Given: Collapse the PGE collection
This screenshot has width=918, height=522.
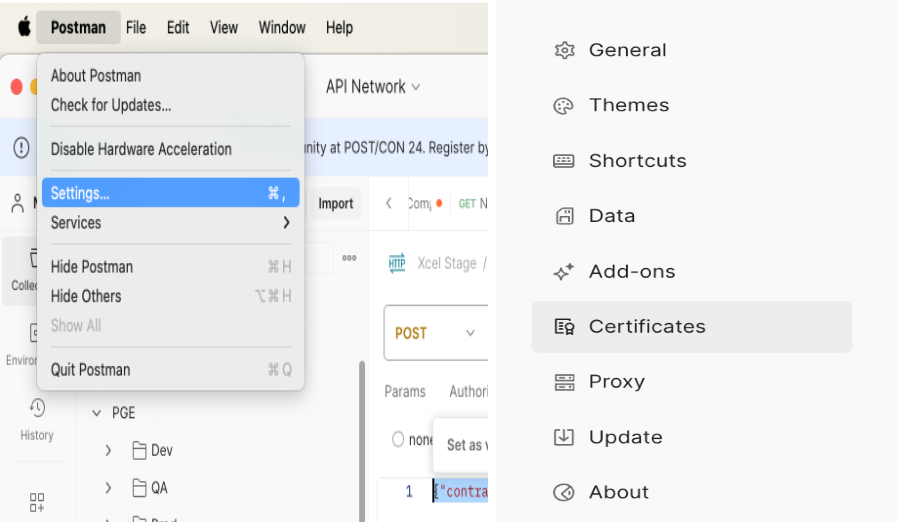Looking at the screenshot, I should coord(97,413).
